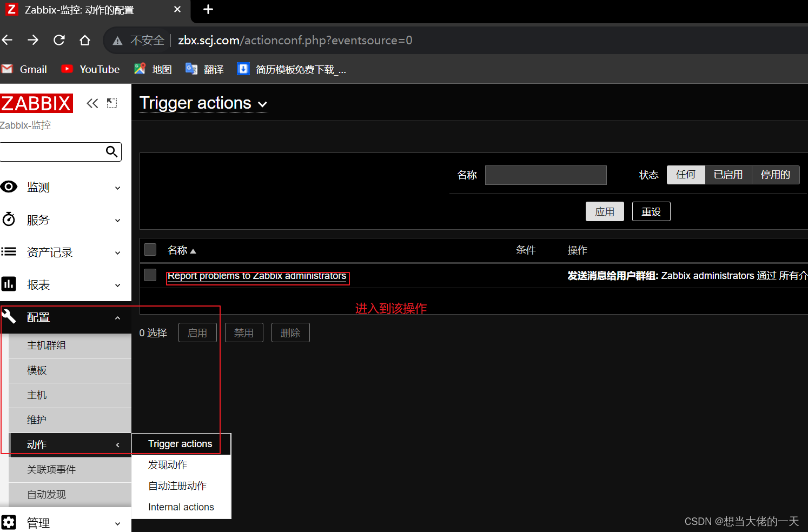Click the sidebar search magnifier icon
This screenshot has height=532, width=808.
[x=111, y=151]
